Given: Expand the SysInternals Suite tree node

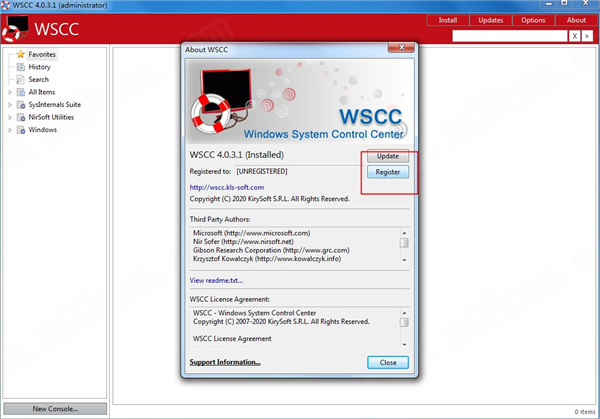Looking at the screenshot, I should coord(10,105).
